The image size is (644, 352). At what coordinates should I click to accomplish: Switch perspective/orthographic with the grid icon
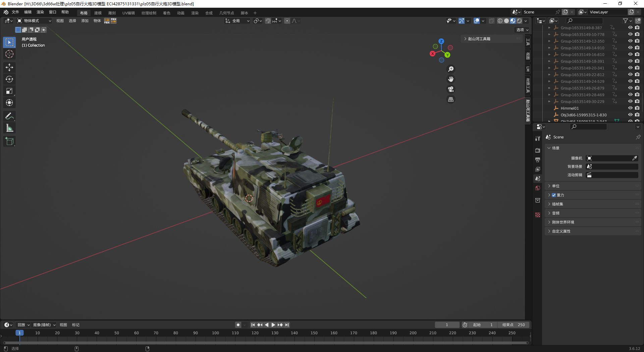point(451,100)
